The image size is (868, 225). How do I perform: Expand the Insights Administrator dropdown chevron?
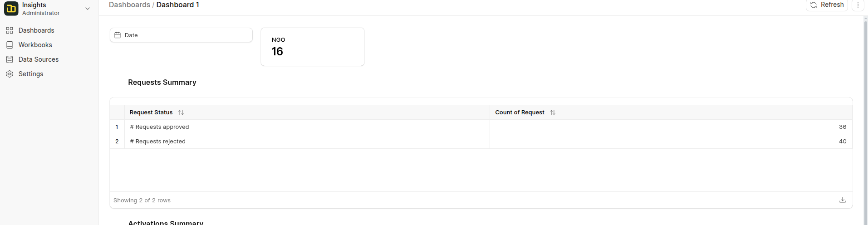tap(88, 9)
